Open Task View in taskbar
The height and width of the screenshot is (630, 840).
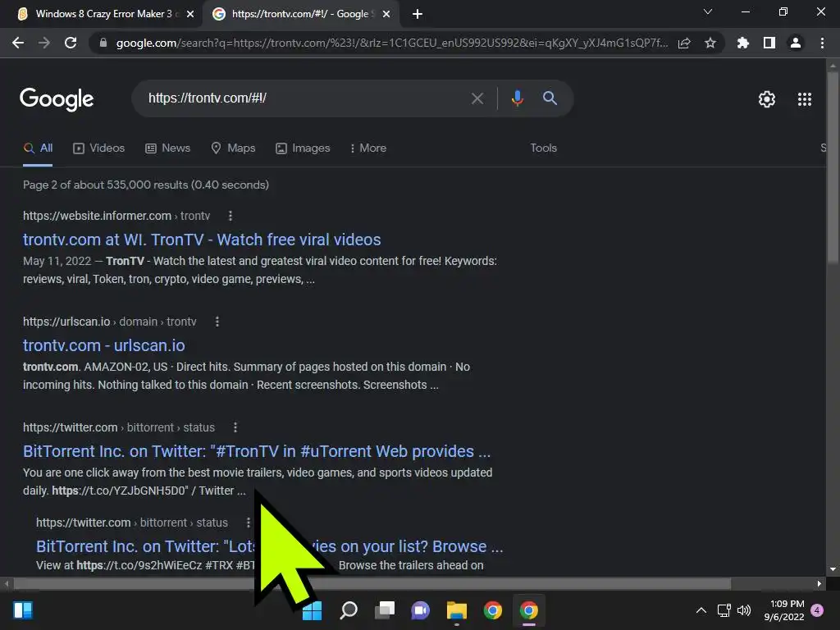coord(385,610)
